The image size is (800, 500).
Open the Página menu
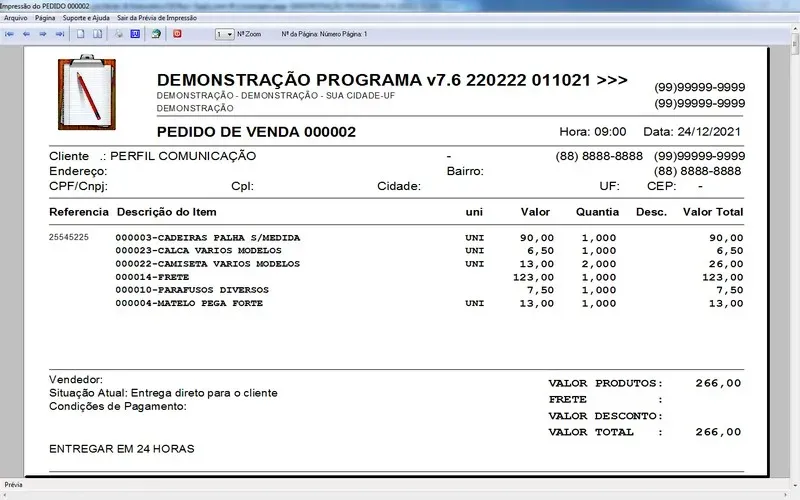coord(45,18)
